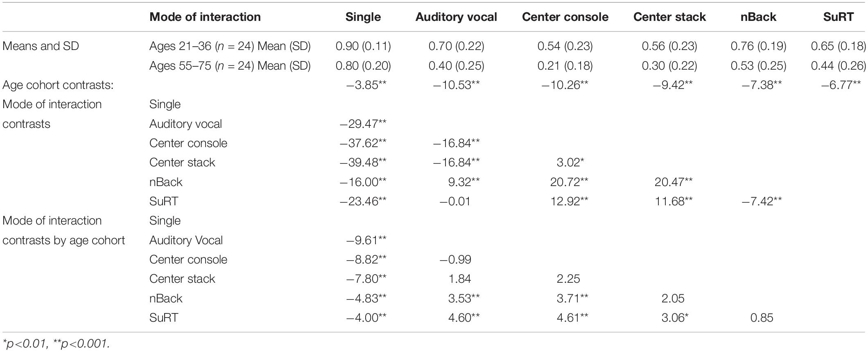The image size is (868, 352).
Task: Click the p-value footnote text
Action: coord(56,343)
